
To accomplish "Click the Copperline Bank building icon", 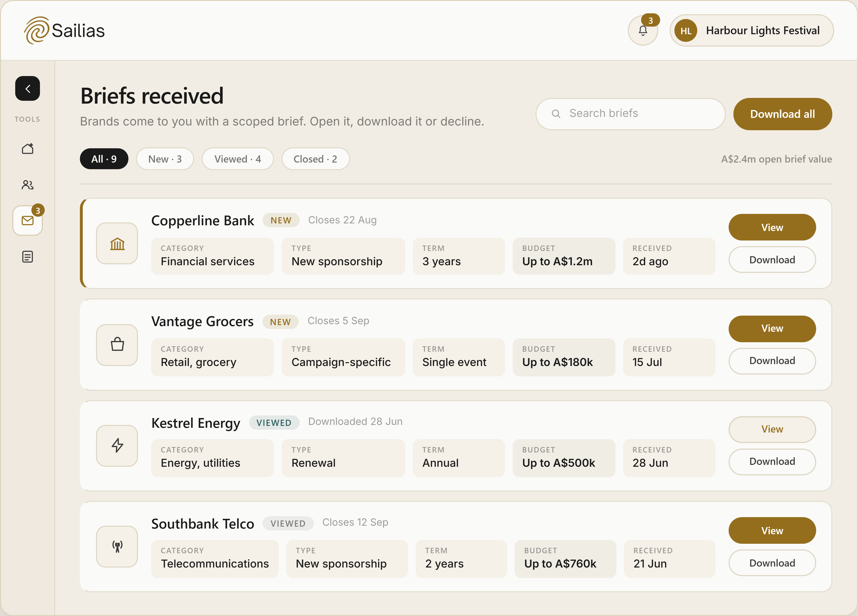I will (117, 244).
